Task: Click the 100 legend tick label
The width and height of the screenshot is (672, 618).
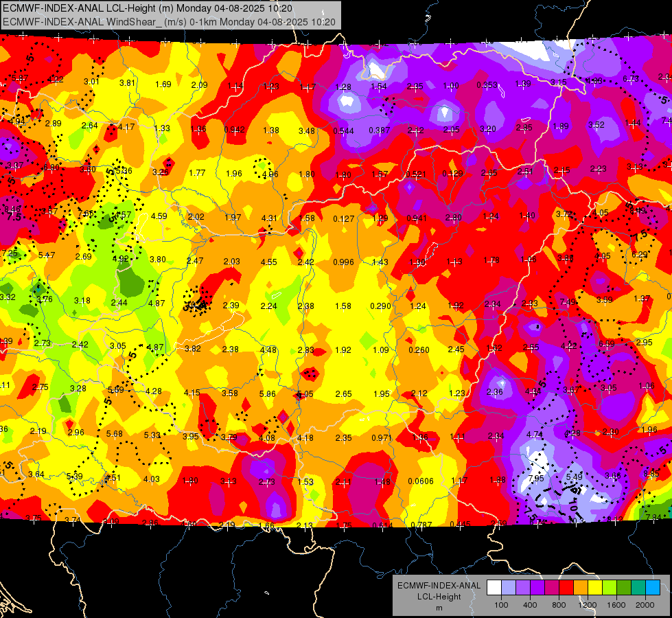Action: (x=501, y=605)
